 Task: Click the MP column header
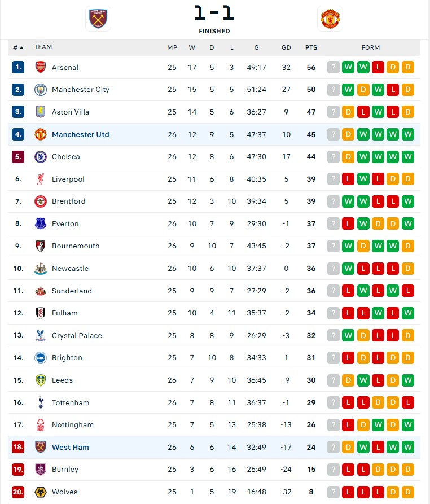tap(172, 47)
